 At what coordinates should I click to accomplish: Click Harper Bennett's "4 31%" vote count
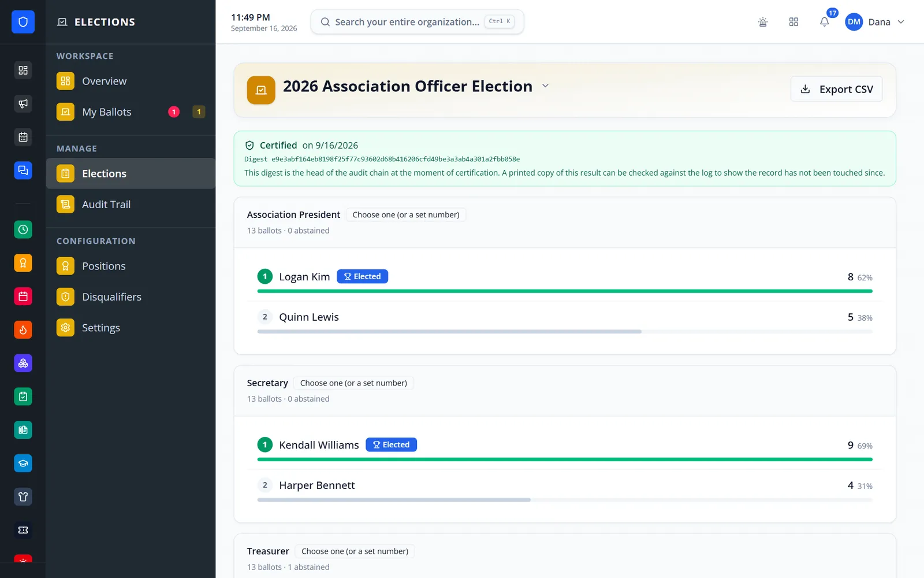click(860, 486)
